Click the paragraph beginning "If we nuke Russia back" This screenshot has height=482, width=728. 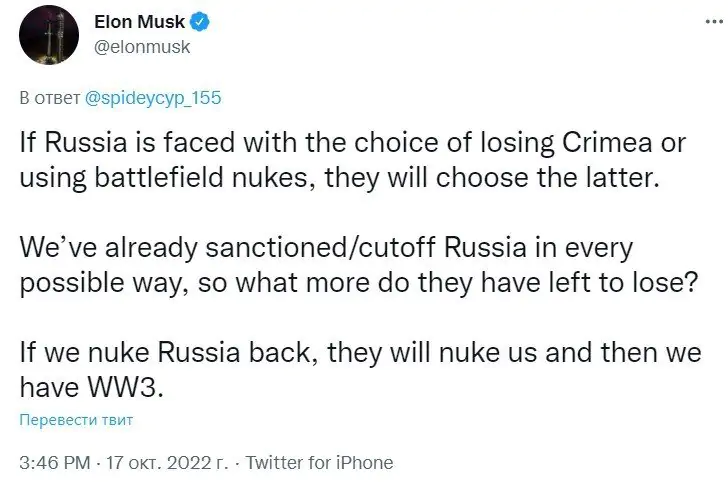(x=360, y=368)
